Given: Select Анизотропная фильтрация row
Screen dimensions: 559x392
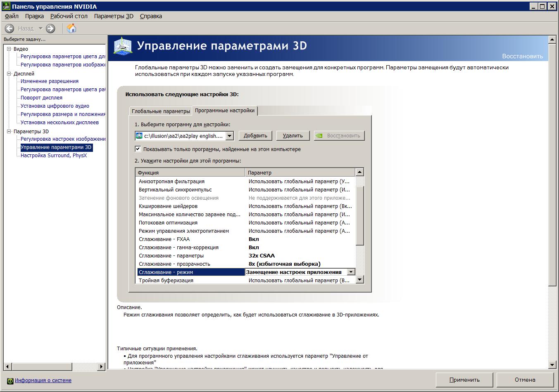Looking at the screenshot, I should tap(245, 181).
